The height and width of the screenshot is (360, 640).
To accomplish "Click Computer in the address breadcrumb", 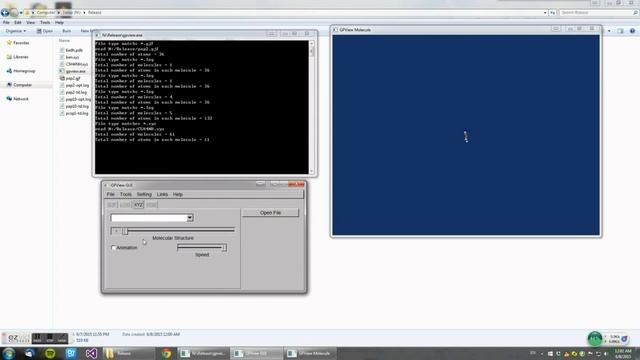I will tap(45, 13).
